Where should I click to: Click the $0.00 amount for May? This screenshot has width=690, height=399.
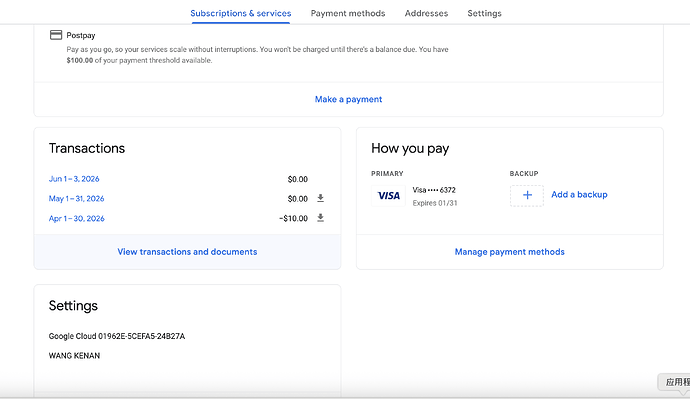click(297, 199)
